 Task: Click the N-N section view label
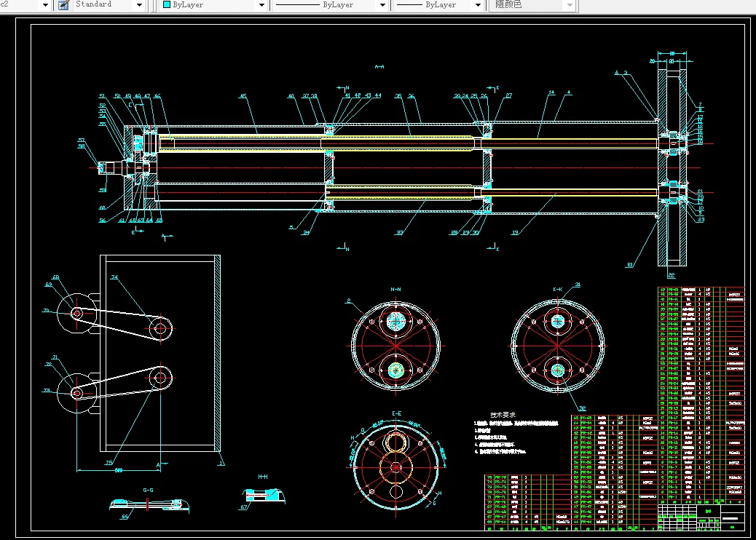[x=396, y=290]
